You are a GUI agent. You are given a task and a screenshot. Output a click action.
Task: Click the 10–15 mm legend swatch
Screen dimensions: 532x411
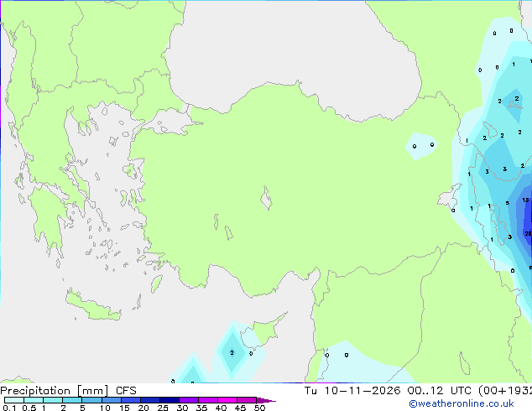112,400
